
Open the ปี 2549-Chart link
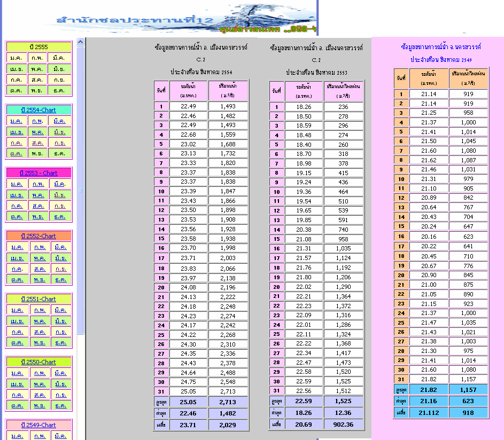(38, 425)
